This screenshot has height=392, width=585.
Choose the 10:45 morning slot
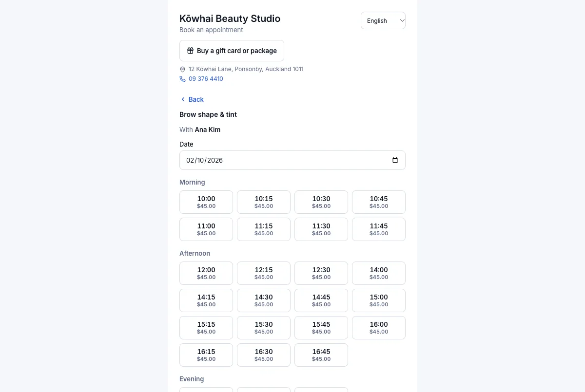[x=379, y=202]
